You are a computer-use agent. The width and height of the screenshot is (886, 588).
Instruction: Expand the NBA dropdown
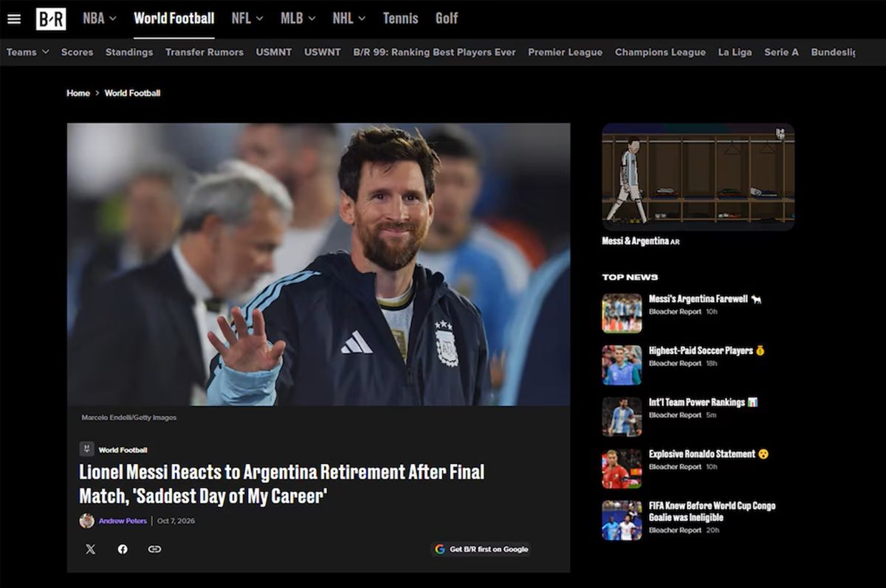click(99, 18)
